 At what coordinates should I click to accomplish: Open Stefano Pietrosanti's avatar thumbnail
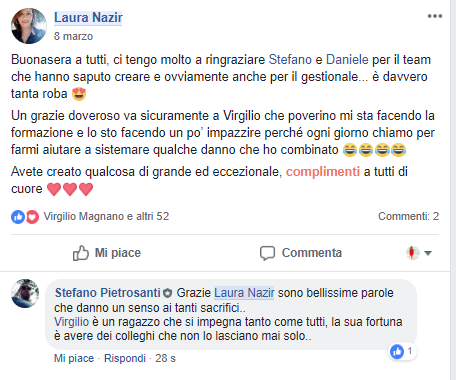(25, 293)
